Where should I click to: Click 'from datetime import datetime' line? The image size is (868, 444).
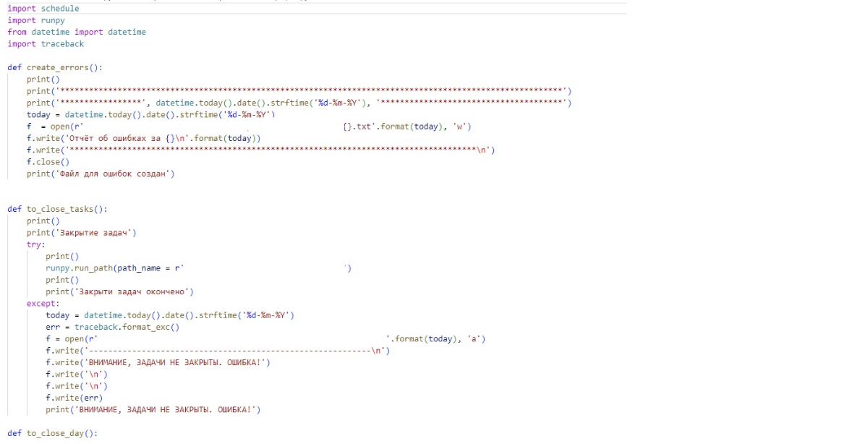tap(77, 32)
